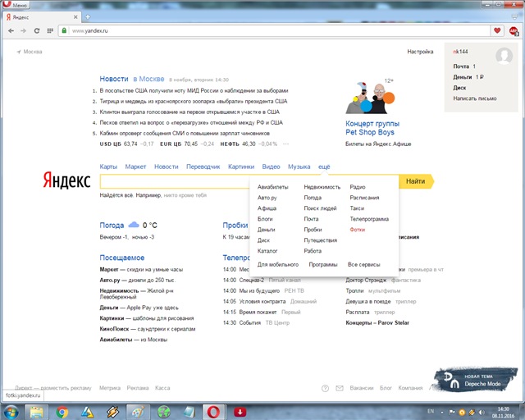The image size is (525, 420).
Task: Open the Настройка settings link
Action: click(x=420, y=52)
